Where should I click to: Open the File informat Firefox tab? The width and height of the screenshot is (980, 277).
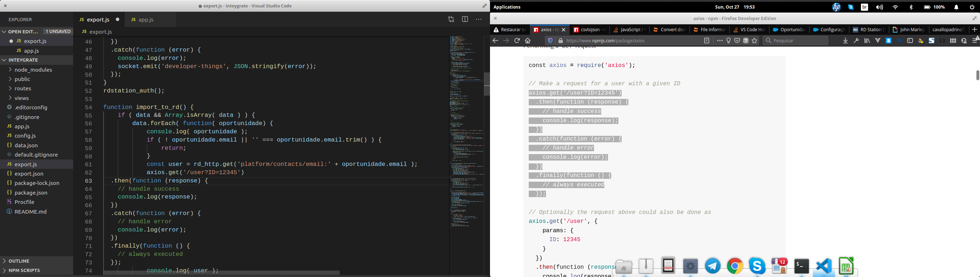pyautogui.click(x=709, y=30)
